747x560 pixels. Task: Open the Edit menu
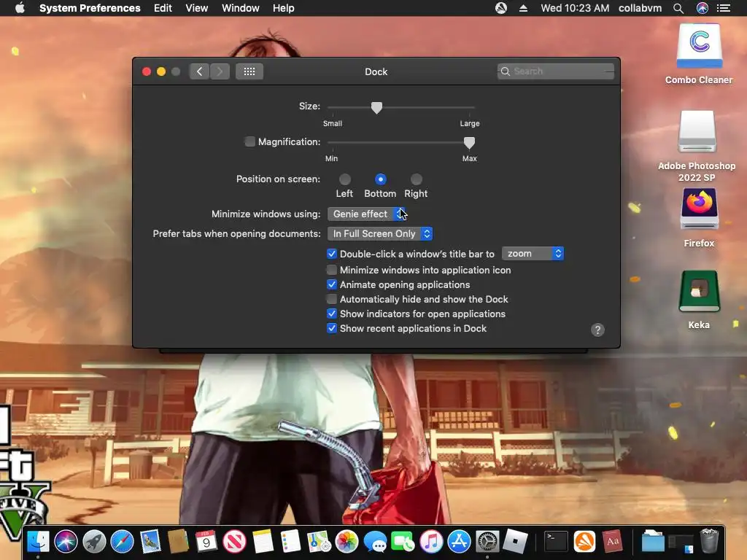[x=163, y=8]
